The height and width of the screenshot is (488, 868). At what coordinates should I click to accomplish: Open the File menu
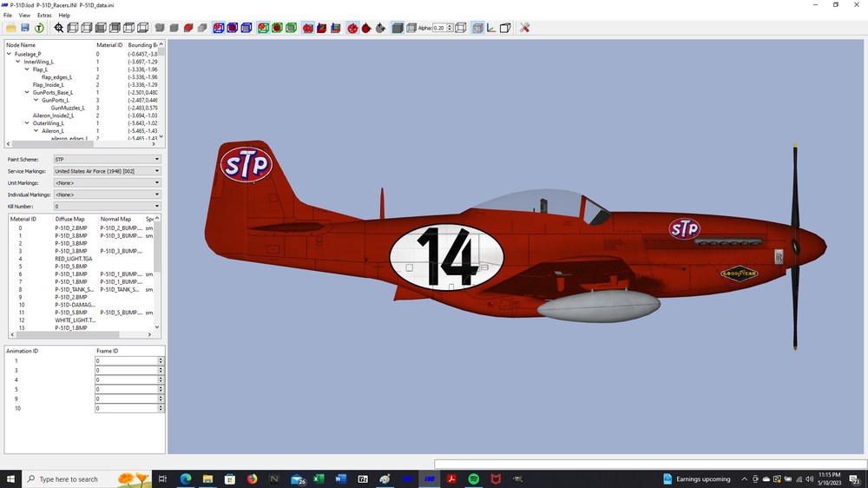pos(8,16)
